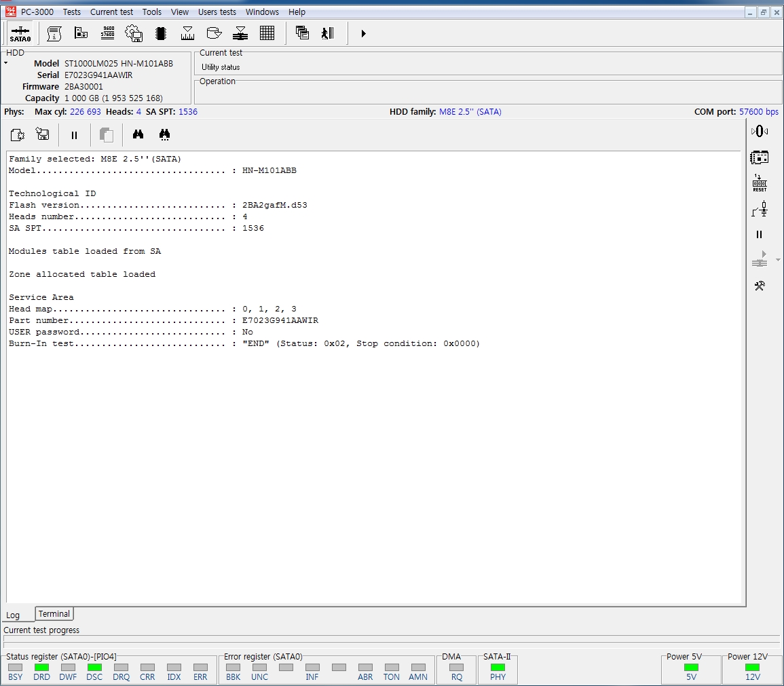Toggle the right sidebar pause button

click(x=759, y=235)
